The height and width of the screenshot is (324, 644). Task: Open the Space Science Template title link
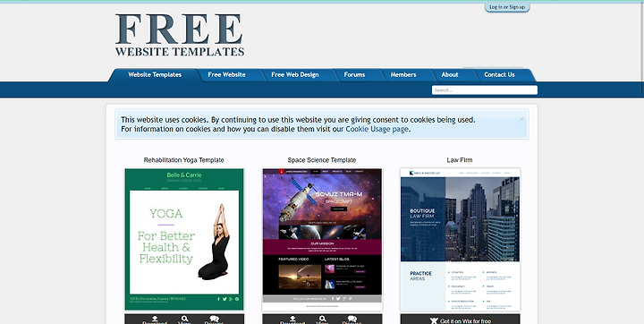point(322,160)
